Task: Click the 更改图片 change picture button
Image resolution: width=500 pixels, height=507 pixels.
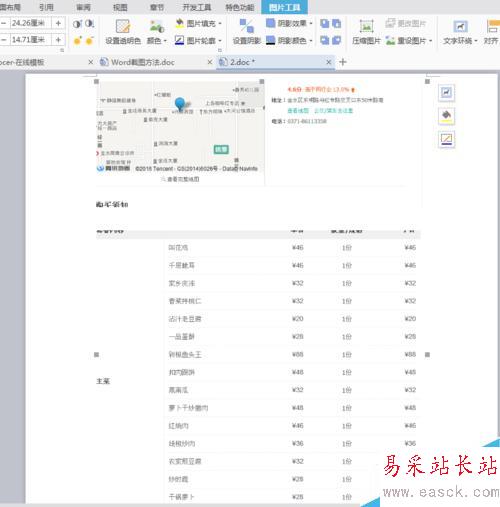Action: [x=406, y=23]
